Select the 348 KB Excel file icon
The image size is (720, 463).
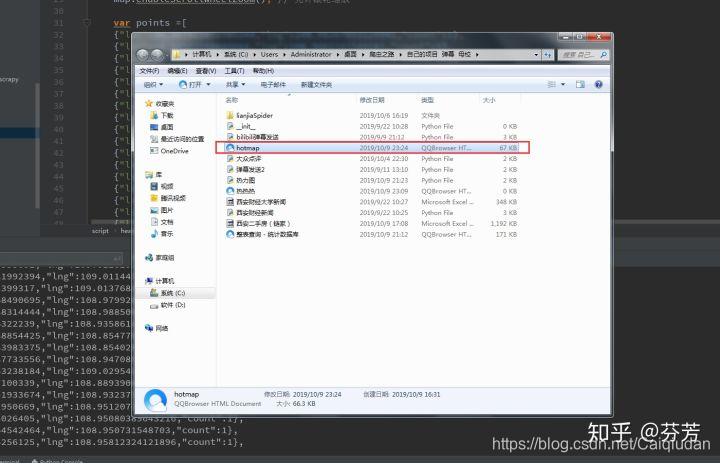(230, 202)
